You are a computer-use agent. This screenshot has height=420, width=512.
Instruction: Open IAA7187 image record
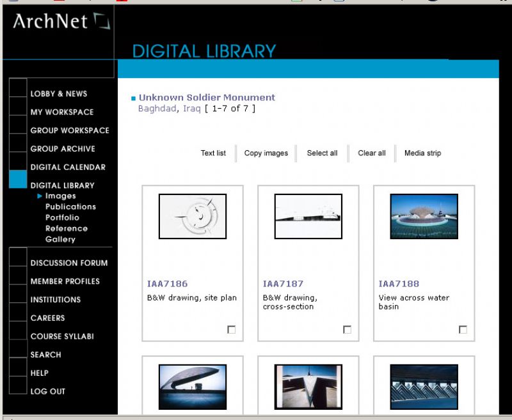pos(283,284)
